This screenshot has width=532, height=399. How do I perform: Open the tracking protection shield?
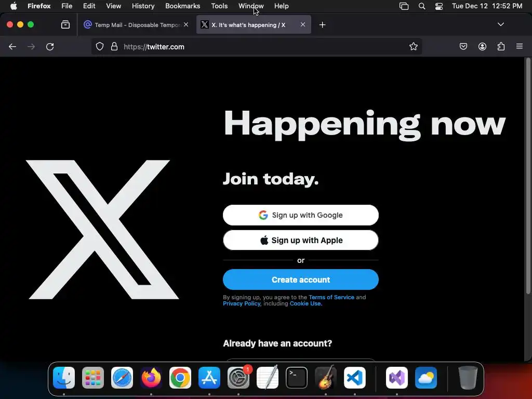point(99,46)
